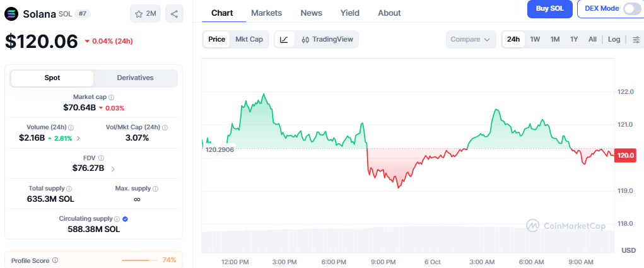
Task: Open TradingView candlestick chart
Action: coord(327,39)
